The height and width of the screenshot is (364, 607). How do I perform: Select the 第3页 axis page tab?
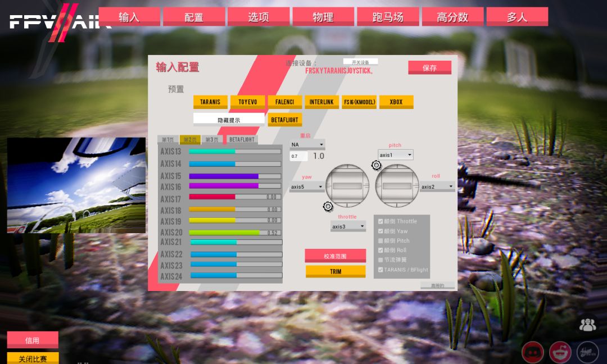[212, 139]
